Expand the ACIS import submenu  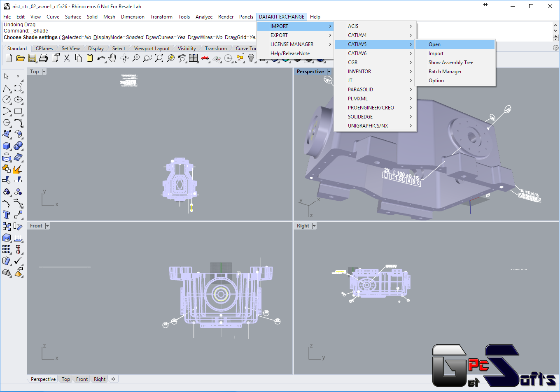pos(376,26)
